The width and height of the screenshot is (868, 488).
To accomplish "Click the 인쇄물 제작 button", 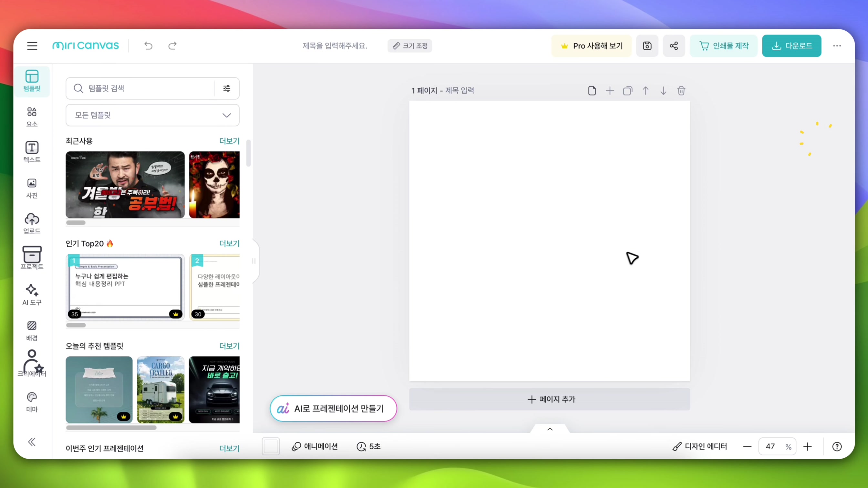I will click(723, 46).
